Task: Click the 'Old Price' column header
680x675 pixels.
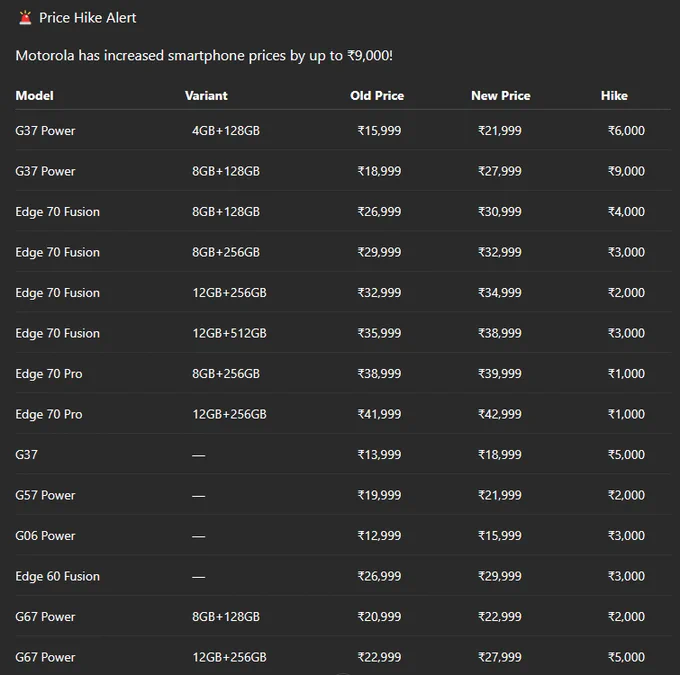Action: pos(377,95)
